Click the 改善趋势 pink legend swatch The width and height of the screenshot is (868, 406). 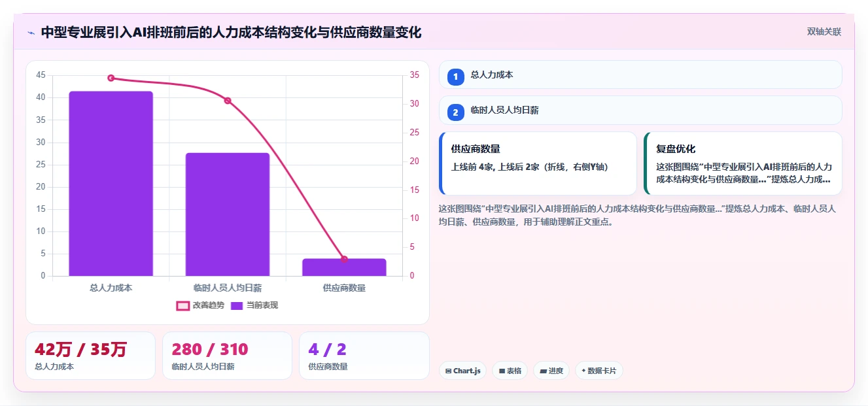point(182,305)
